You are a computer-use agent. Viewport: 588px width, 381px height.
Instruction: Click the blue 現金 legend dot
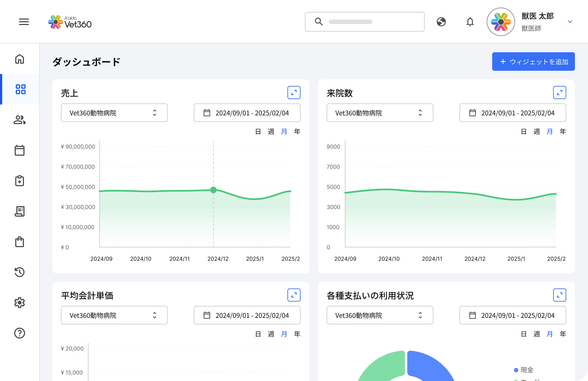click(516, 370)
